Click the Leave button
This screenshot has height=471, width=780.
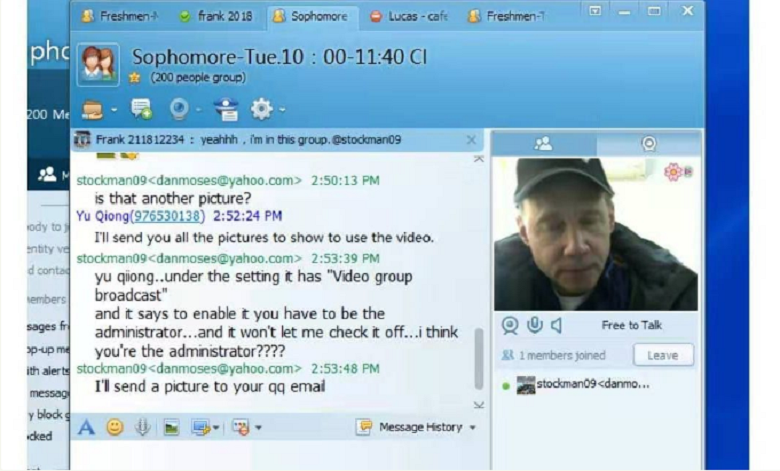662,355
